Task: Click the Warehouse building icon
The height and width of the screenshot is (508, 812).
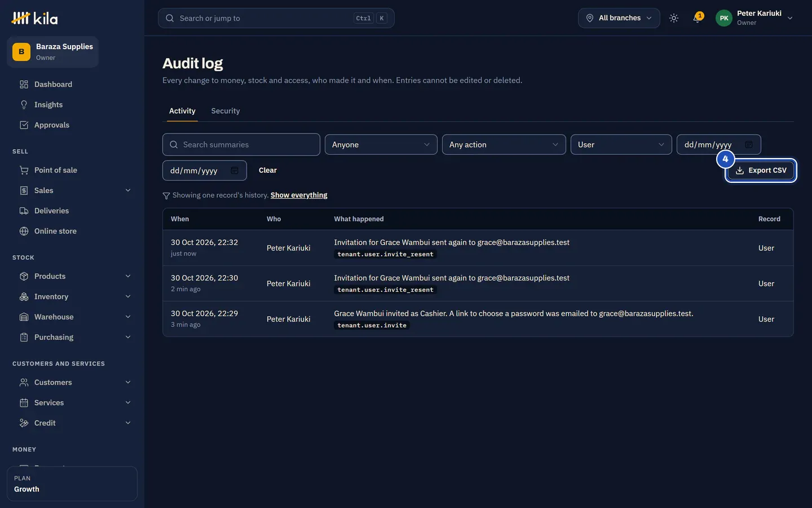Action: pos(24,317)
